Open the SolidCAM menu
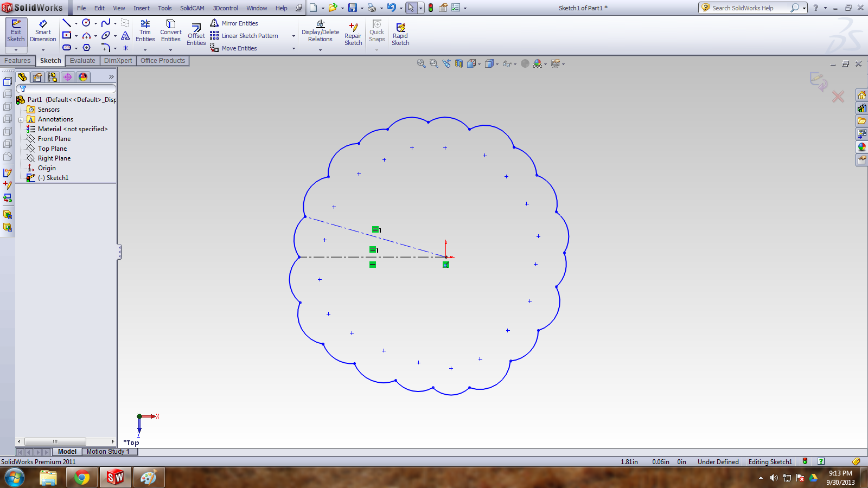The height and width of the screenshot is (488, 868). tap(192, 8)
